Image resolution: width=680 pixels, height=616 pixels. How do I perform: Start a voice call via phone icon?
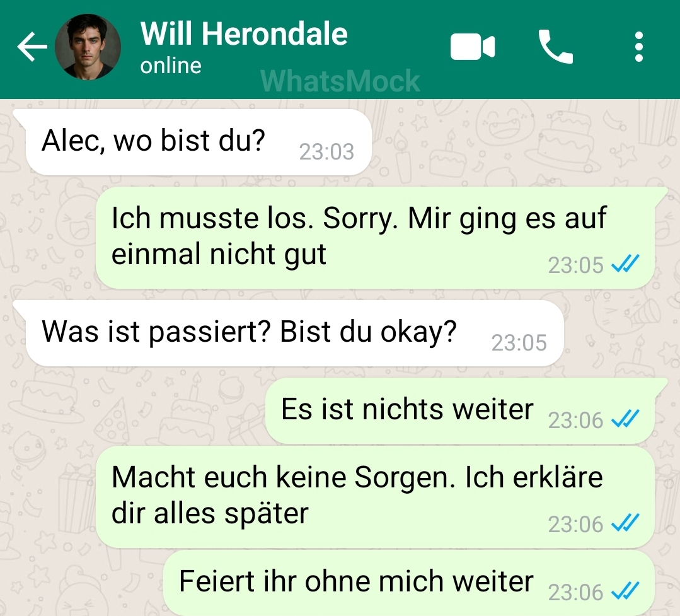click(556, 47)
